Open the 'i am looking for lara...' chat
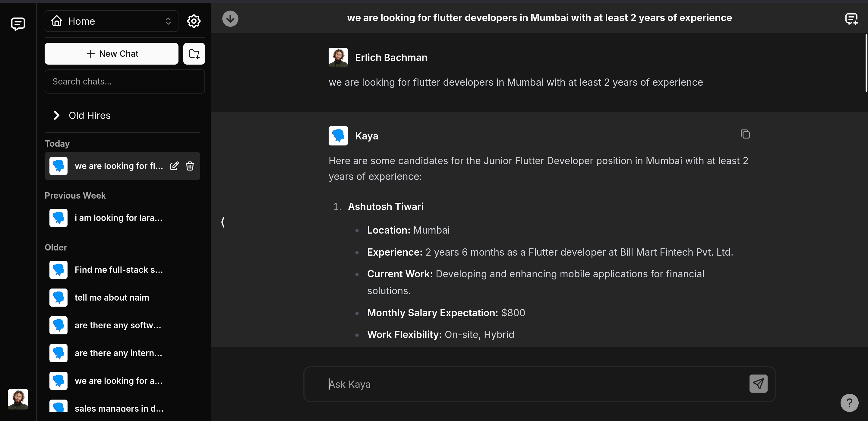 118,218
